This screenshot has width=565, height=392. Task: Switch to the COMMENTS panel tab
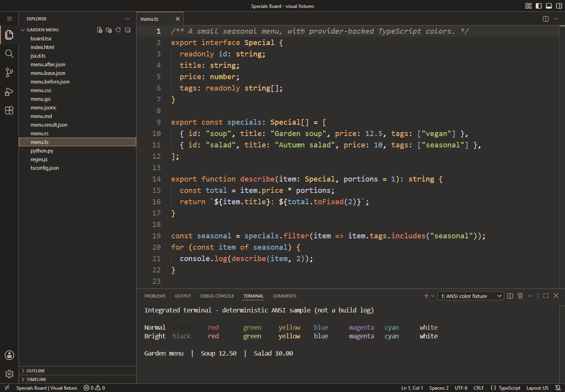284,296
